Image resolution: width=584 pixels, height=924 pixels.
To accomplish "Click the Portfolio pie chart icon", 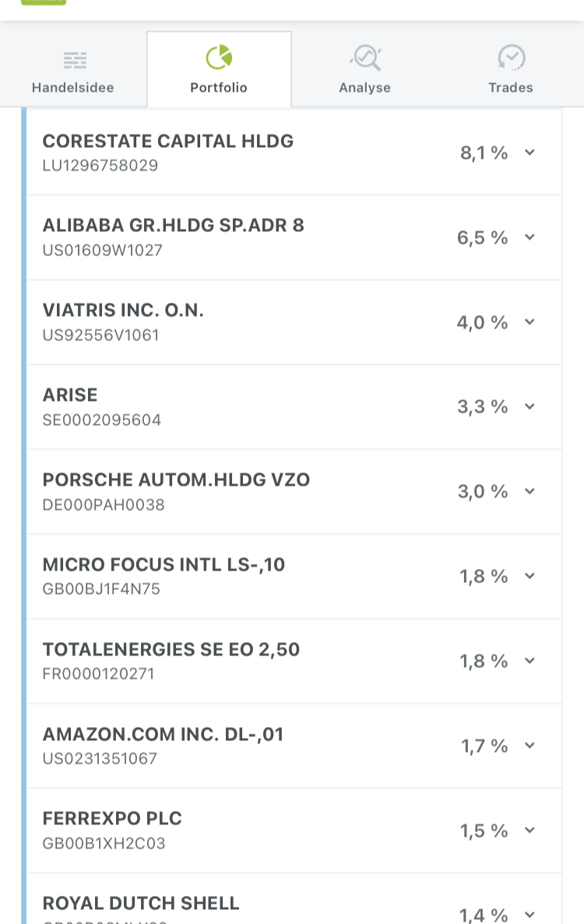I will tap(219, 57).
